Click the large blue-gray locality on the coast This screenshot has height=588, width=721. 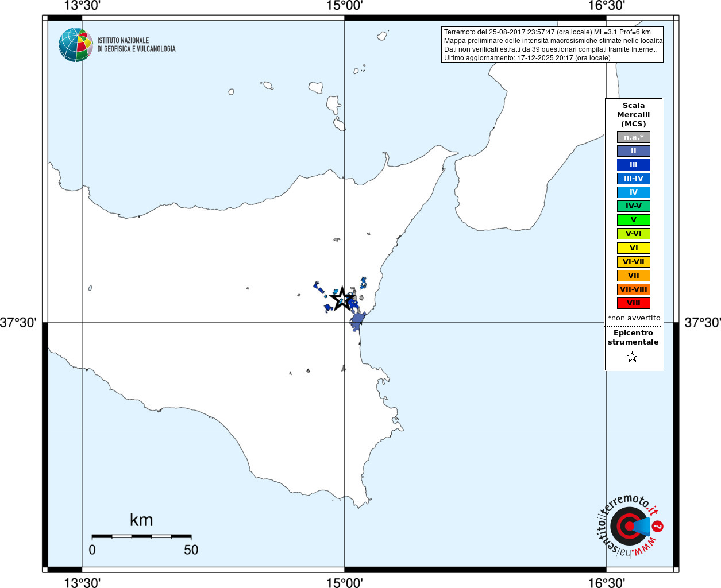(x=358, y=322)
